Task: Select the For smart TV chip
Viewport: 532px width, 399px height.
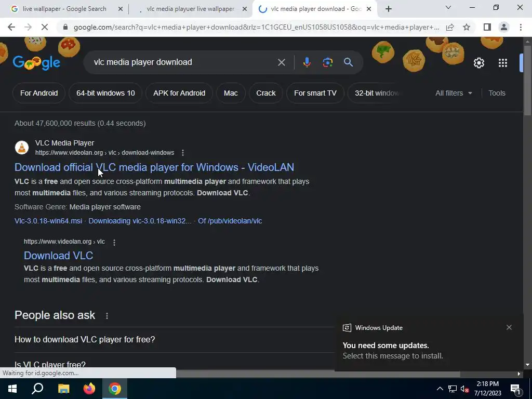Action: 315,93
